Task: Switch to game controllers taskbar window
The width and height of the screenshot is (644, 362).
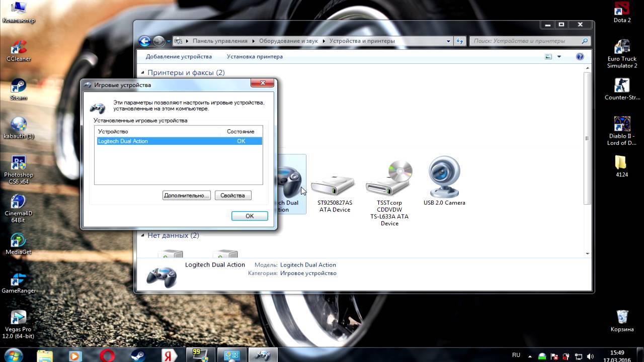Action: [x=263, y=355]
